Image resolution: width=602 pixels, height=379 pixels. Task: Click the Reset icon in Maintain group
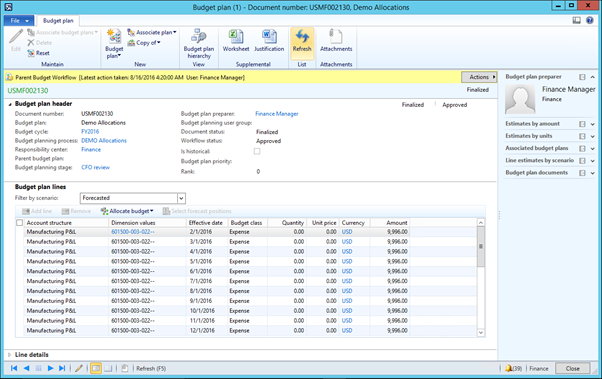pyautogui.click(x=39, y=53)
